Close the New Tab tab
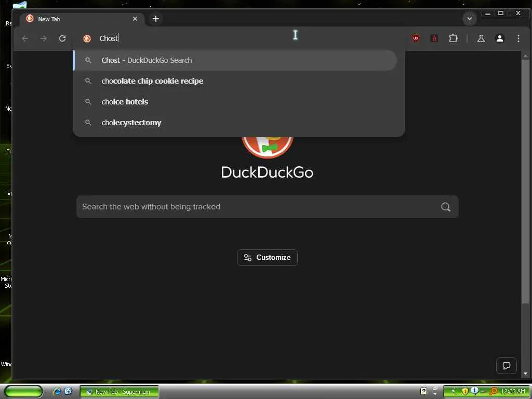Viewport: 532px width, 399px height. pyautogui.click(x=135, y=19)
